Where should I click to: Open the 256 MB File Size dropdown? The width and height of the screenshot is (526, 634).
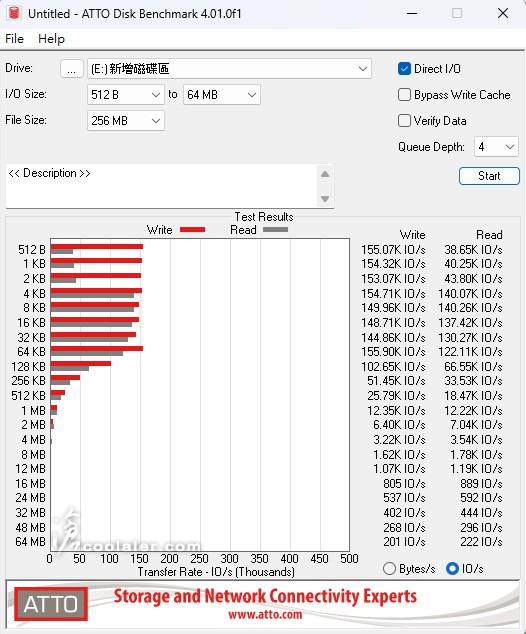[126, 121]
